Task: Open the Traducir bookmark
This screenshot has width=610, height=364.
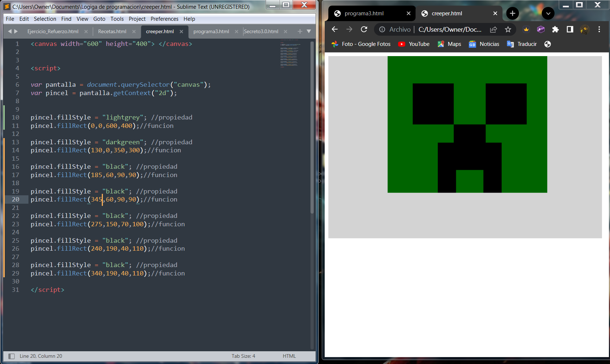Action: coord(522,44)
